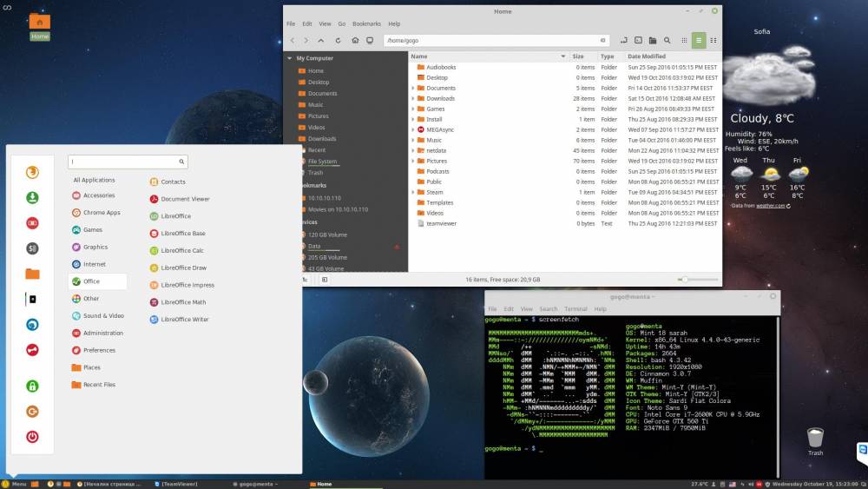868x489 pixels.
Task: Select Sound & Video category
Action: 98,315
